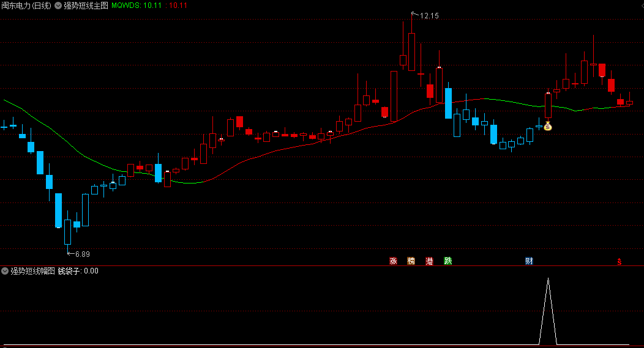This screenshot has height=348, width=644.
Task: Click the 12.15 high price label
Action: tap(429, 16)
